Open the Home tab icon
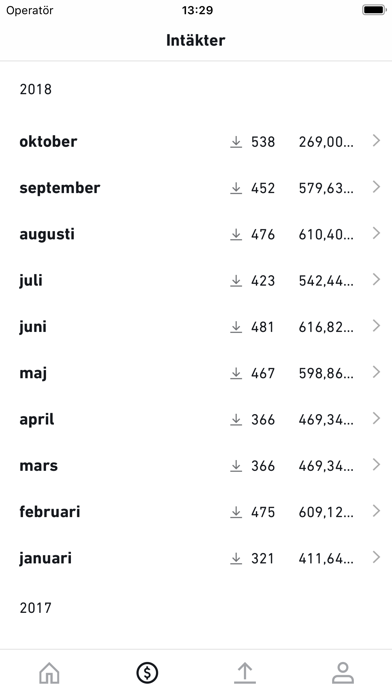This screenshot has height=696, width=392. pos(49,673)
